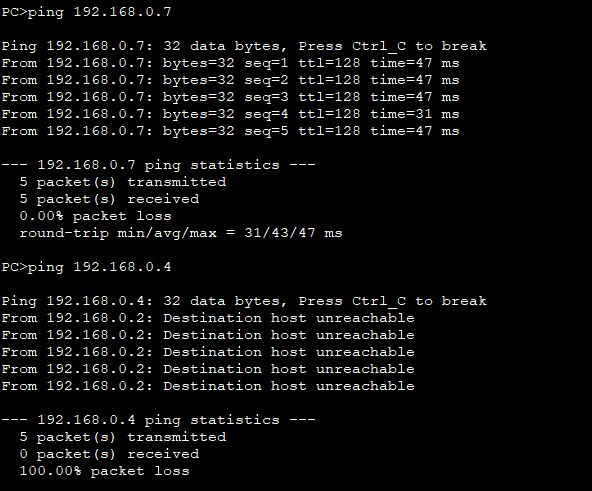Click the 'PC>ping 192.168.0.7' command line
The image size is (592, 491).
[86, 12]
